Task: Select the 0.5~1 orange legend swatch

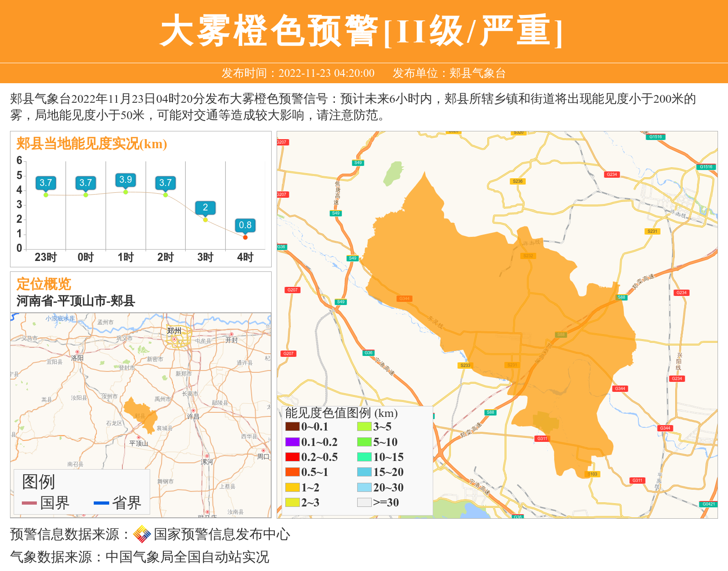Action: [292, 472]
